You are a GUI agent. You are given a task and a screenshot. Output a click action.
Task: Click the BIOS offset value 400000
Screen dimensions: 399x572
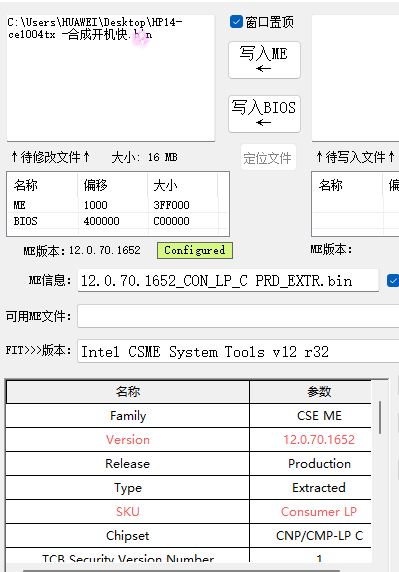[101, 221]
